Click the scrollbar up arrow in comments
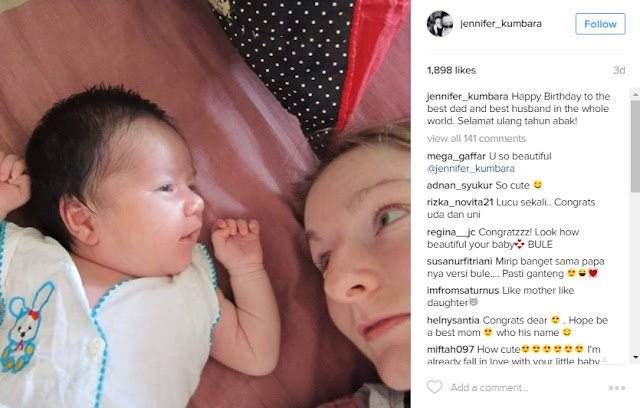Image resolution: width=640 pixels, height=408 pixels. pyautogui.click(x=635, y=94)
